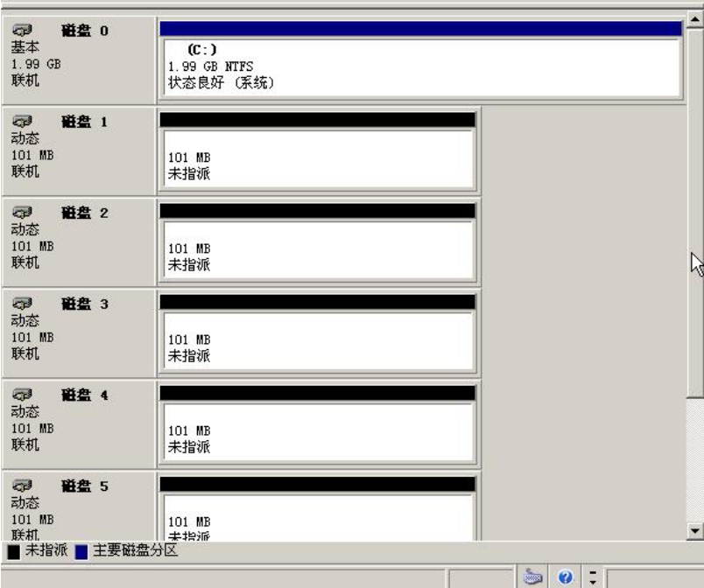
Task: Click the disk icon for 磁盘 4
Action: point(22,395)
